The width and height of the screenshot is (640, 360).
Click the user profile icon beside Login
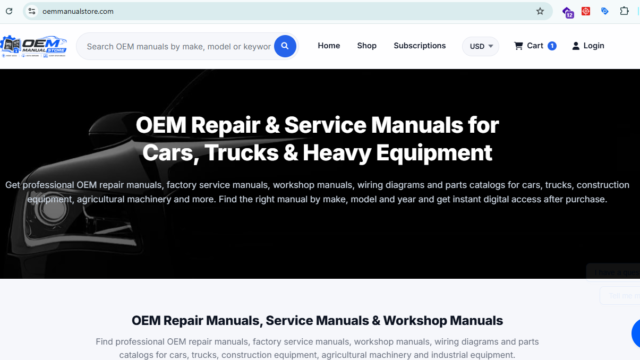[576, 46]
